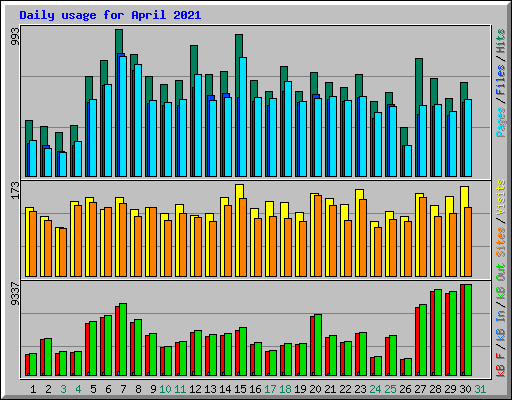Choose day 8 axis label

click(138, 389)
